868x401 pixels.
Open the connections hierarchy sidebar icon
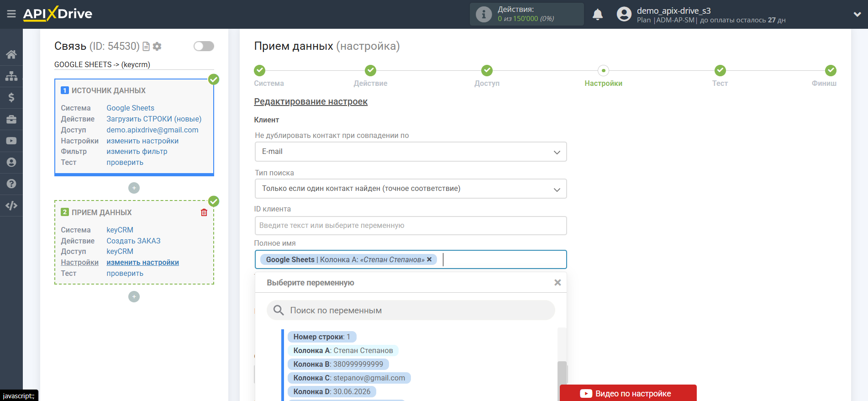pyautogui.click(x=11, y=76)
